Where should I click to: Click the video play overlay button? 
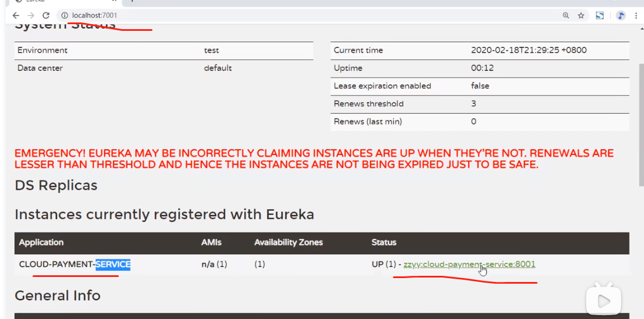[x=603, y=301]
